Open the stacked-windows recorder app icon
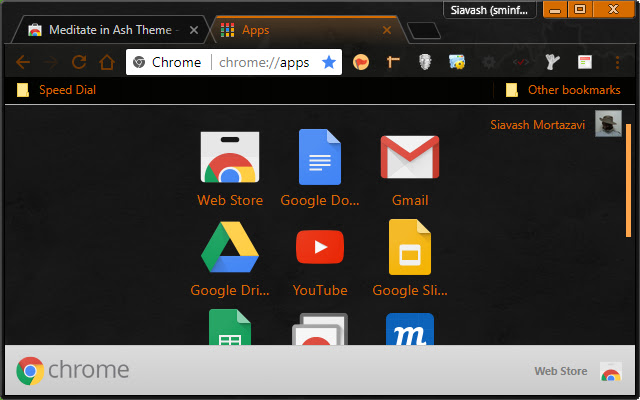Screen dimensions: 640x400 (x=320, y=329)
